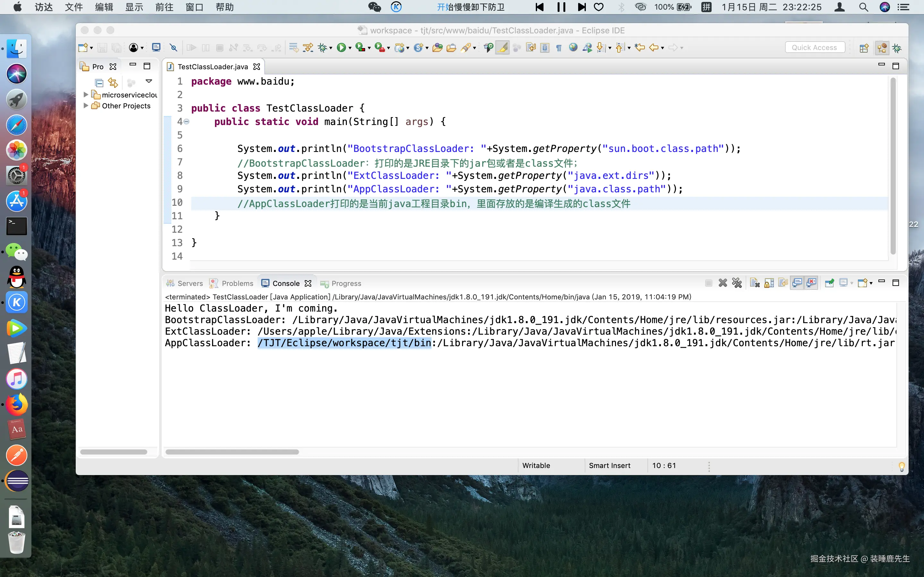Open the 窗口 menu in menu bar
924x577 pixels.
pyautogui.click(x=194, y=7)
